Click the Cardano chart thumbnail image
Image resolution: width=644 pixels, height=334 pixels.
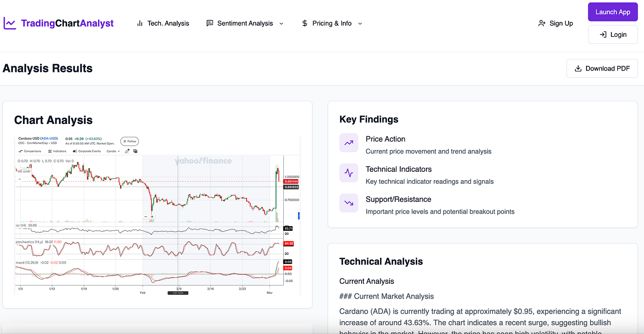pyautogui.click(x=157, y=216)
